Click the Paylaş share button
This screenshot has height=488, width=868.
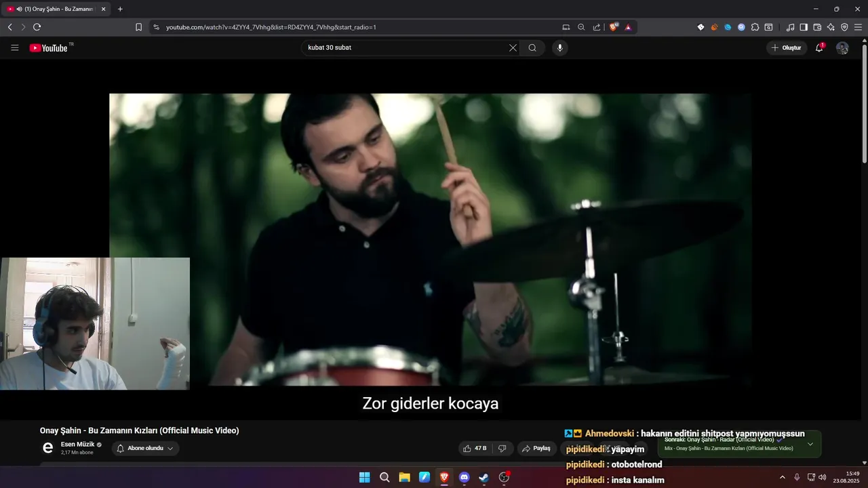(536, 449)
